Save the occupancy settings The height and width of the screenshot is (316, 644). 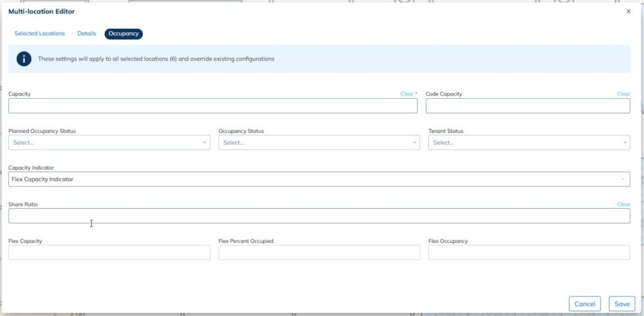point(621,304)
